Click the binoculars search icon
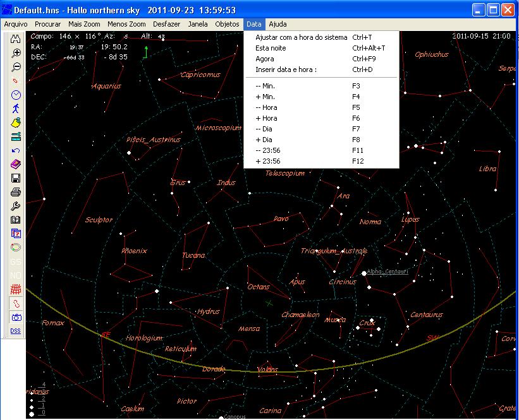This screenshot has height=420, width=519. [x=16, y=39]
